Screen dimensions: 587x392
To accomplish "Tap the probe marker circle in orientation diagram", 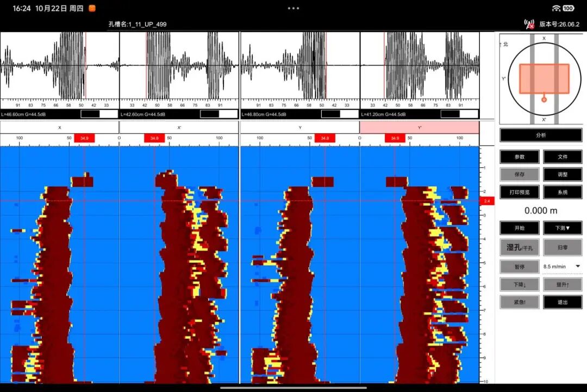I will [x=544, y=99].
